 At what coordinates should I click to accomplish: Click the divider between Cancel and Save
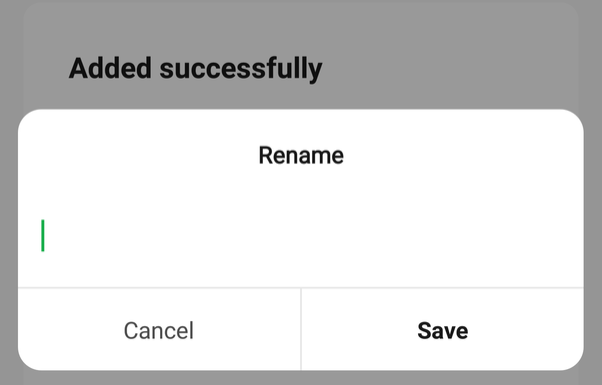click(301, 329)
